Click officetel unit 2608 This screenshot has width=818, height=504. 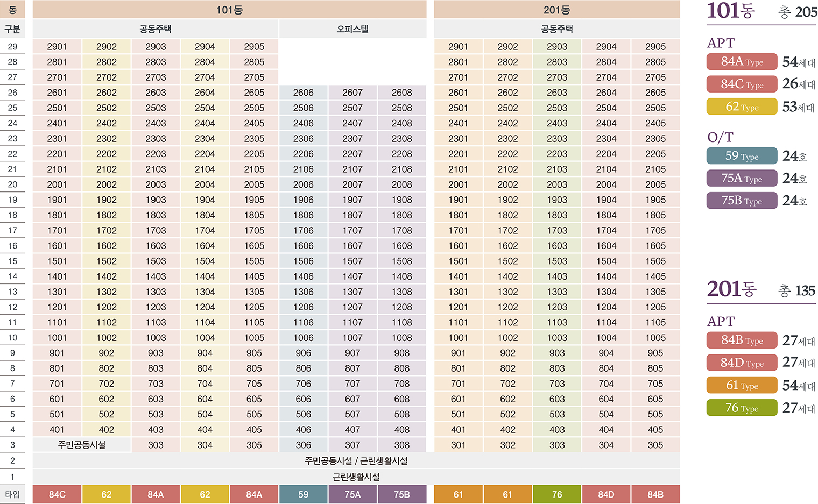pyautogui.click(x=402, y=93)
